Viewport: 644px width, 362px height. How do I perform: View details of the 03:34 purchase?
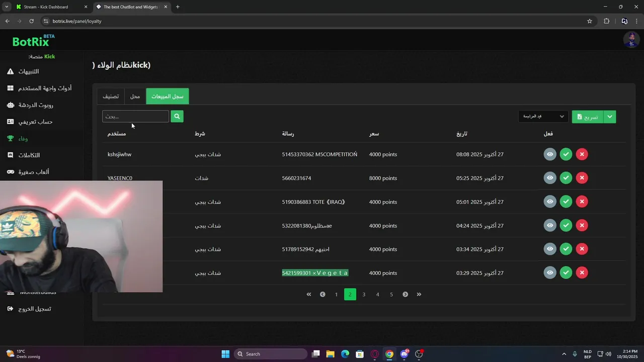coord(550,249)
